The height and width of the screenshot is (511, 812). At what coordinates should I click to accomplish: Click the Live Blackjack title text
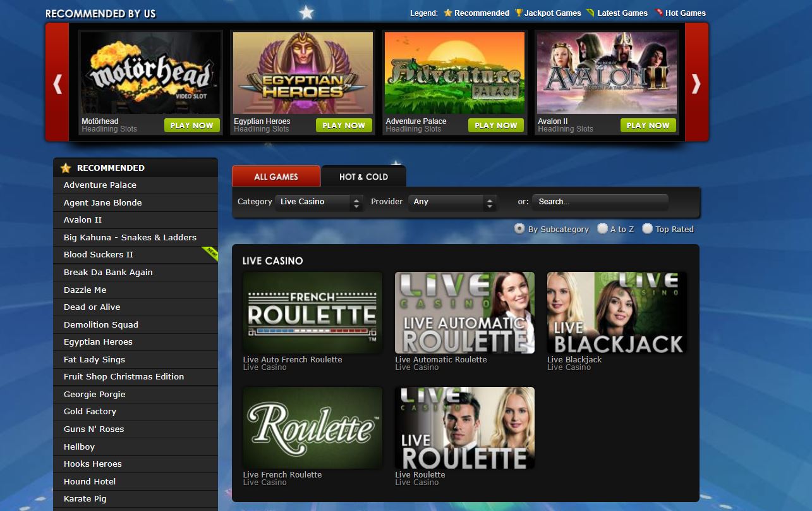click(574, 359)
